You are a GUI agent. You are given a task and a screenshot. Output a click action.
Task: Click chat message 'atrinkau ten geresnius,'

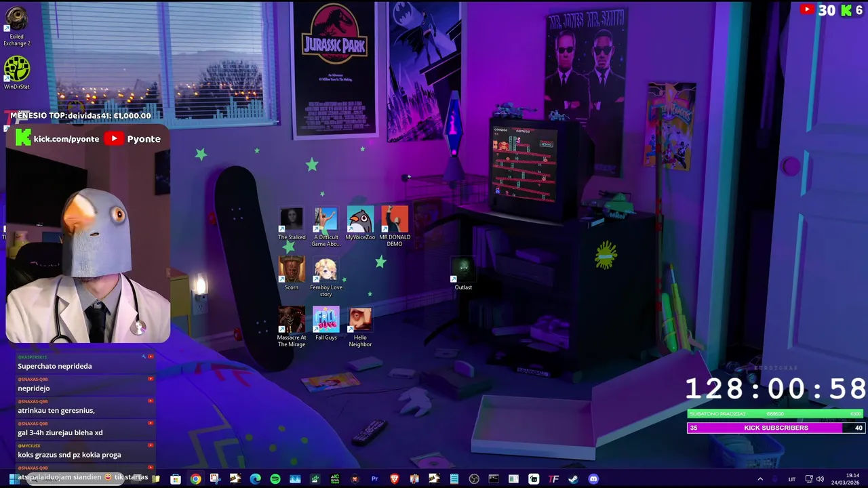(56, 410)
